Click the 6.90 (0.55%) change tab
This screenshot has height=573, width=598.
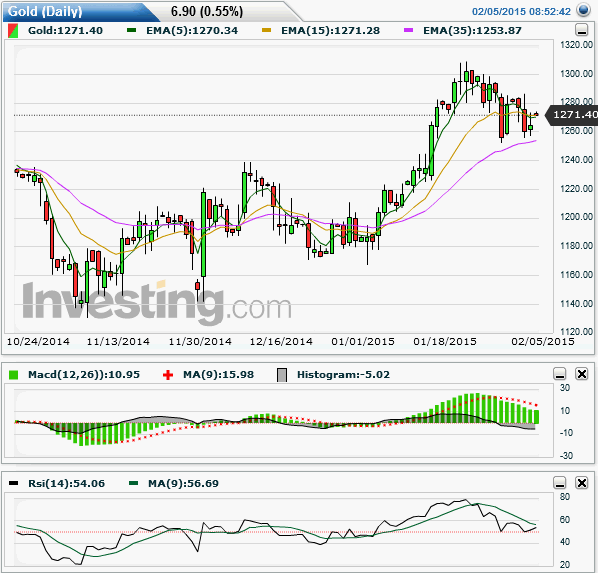pyautogui.click(x=207, y=11)
